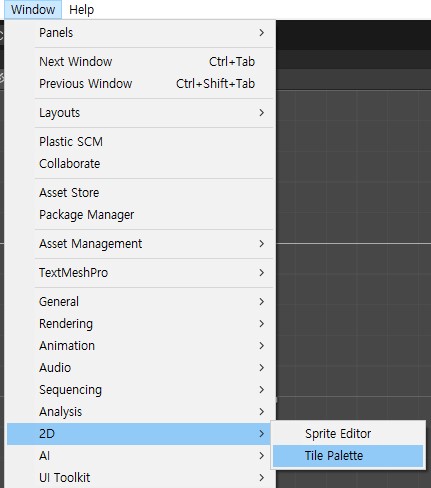Image resolution: width=431 pixels, height=488 pixels.
Task: Open the Sprite Editor window
Action: click(348, 434)
